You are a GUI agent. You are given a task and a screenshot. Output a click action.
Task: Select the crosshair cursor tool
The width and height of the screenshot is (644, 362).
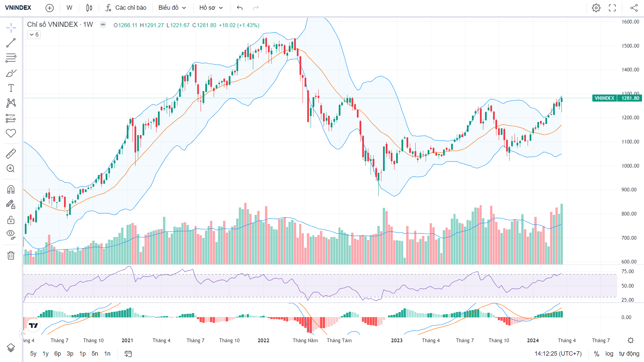point(11,28)
